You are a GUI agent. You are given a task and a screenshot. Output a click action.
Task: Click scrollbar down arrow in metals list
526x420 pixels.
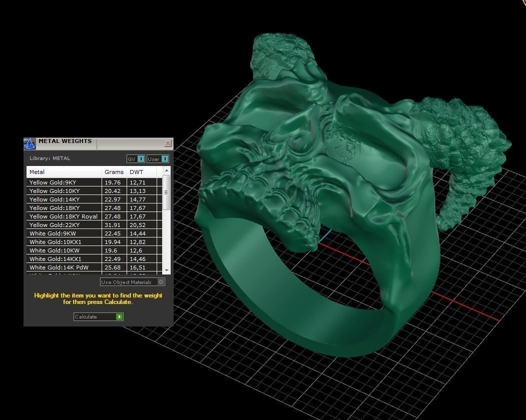click(x=166, y=270)
